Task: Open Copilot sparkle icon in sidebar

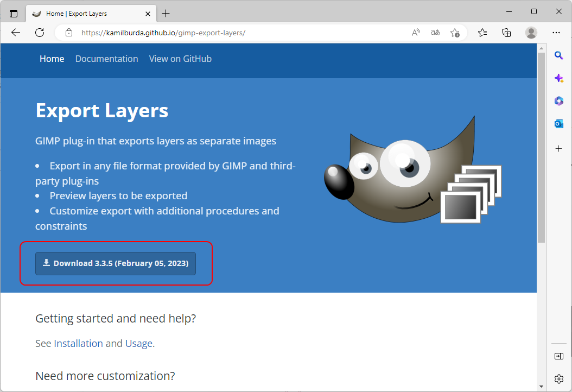Action: click(558, 78)
